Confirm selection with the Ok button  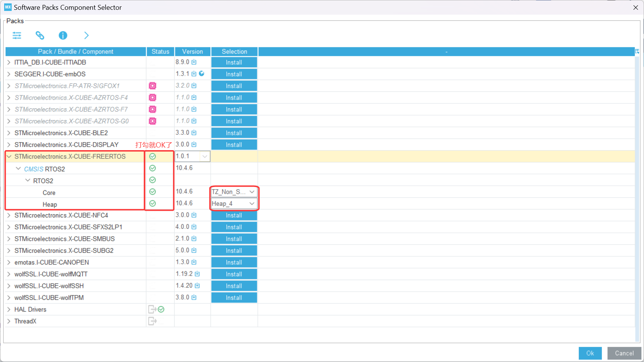point(590,353)
